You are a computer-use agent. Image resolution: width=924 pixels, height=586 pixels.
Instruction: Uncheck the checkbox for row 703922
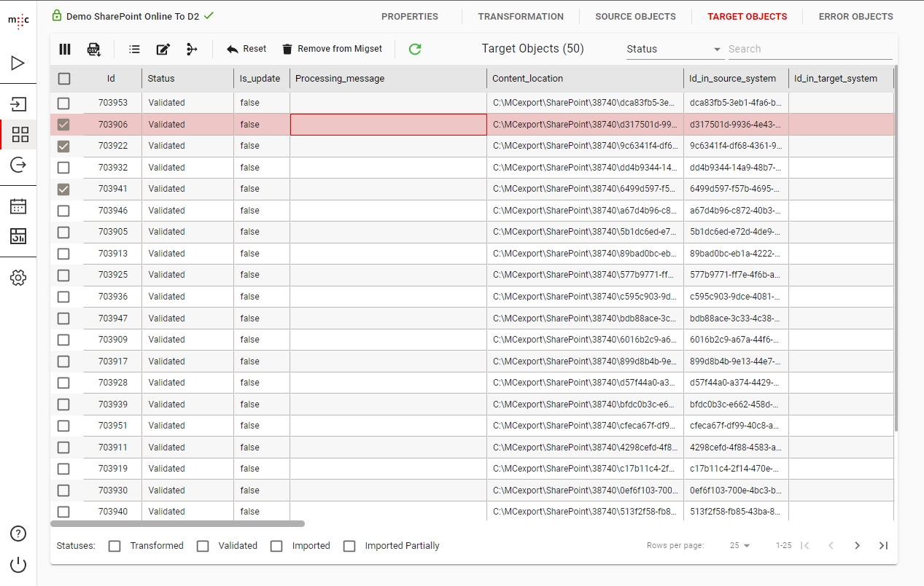tap(64, 146)
